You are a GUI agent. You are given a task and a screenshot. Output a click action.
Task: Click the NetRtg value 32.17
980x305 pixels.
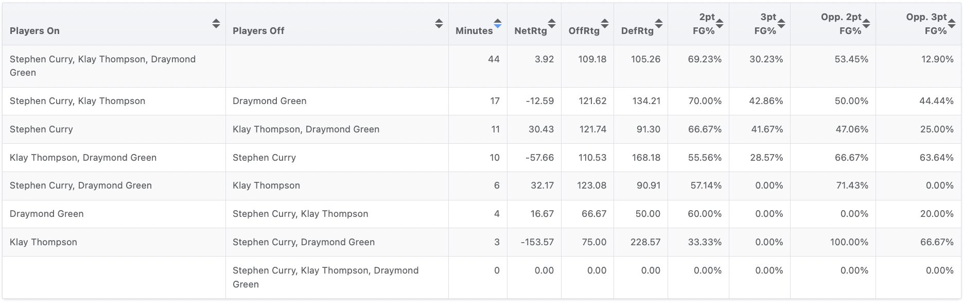pos(542,185)
